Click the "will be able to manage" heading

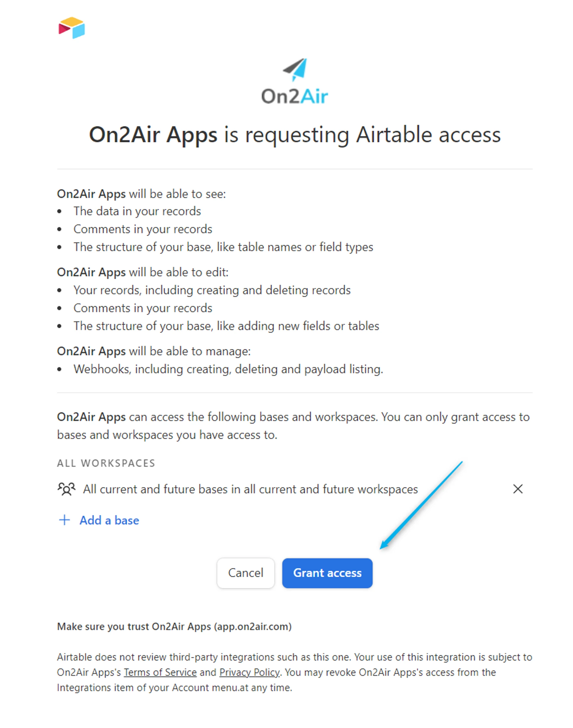(154, 351)
